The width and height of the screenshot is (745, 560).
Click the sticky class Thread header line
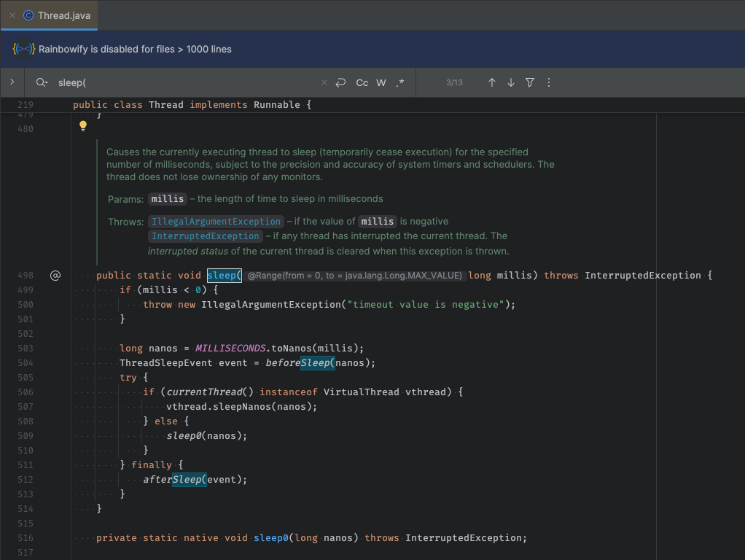coord(192,104)
